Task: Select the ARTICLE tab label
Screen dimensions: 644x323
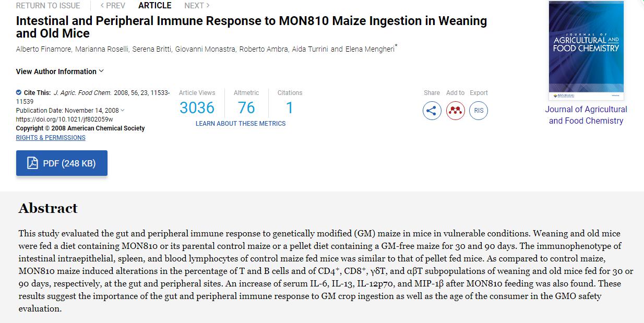Action: click(154, 6)
